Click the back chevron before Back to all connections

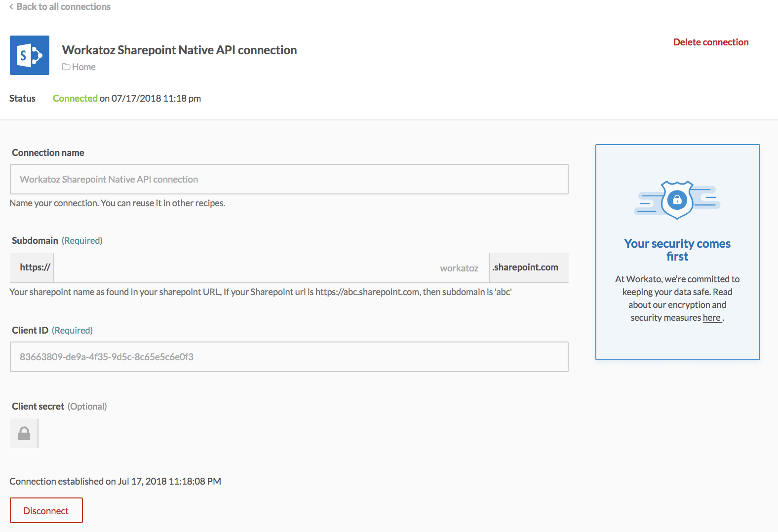tap(11, 7)
